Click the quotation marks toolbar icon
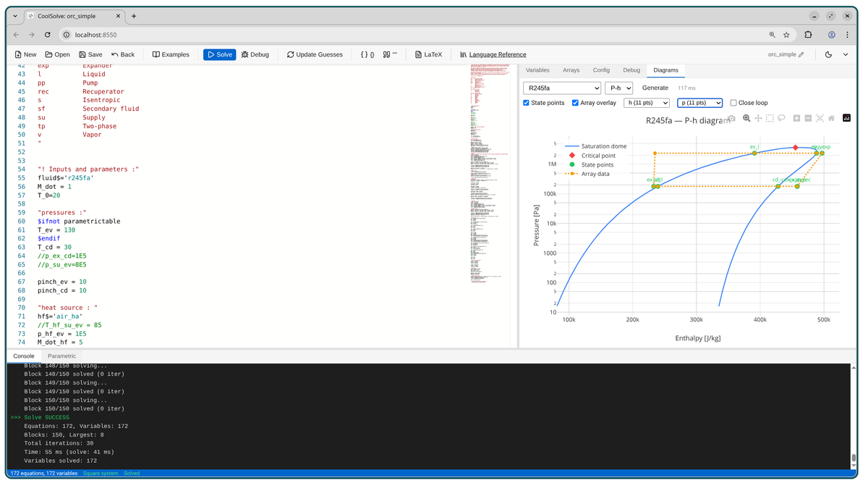 (390, 54)
